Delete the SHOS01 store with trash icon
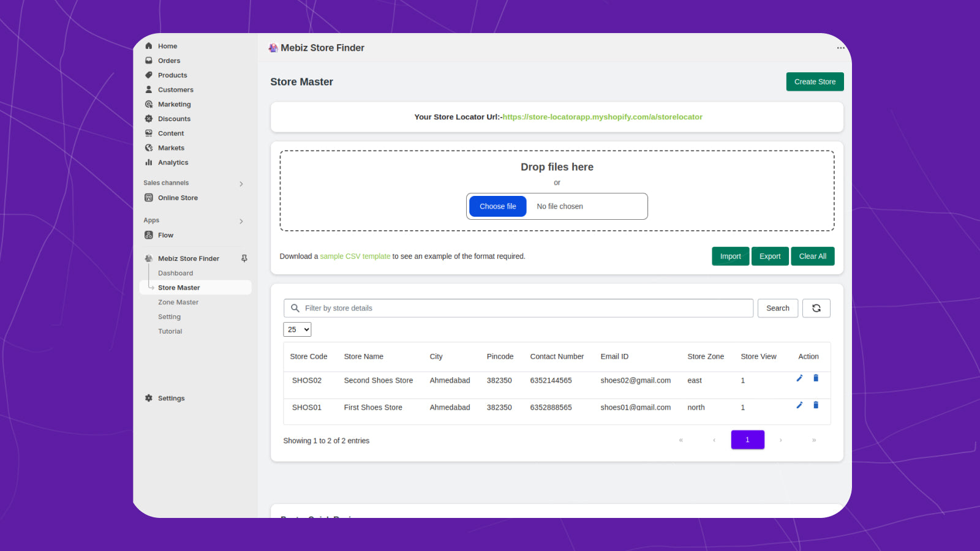980x551 pixels. [x=816, y=405]
